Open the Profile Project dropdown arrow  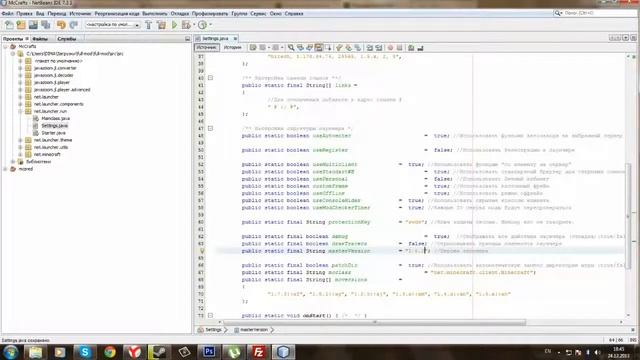tap(211, 25)
